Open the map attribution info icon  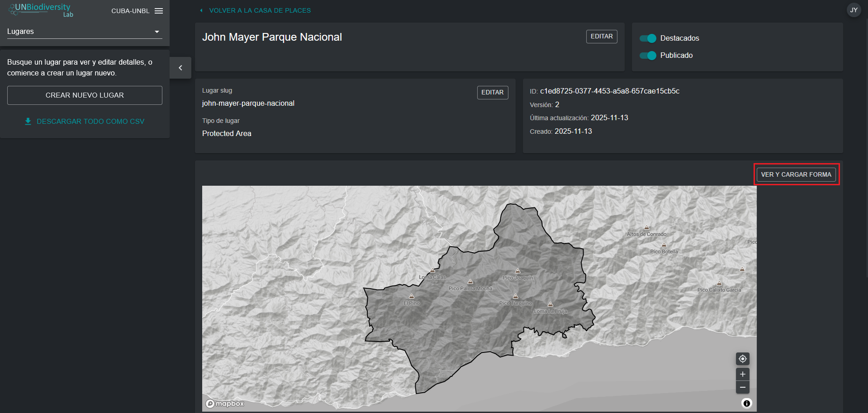coord(746,403)
